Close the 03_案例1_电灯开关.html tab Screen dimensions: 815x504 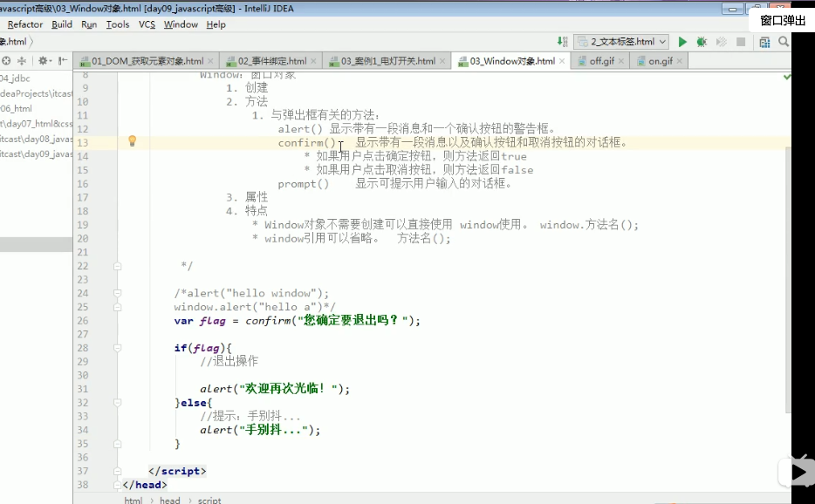442,61
